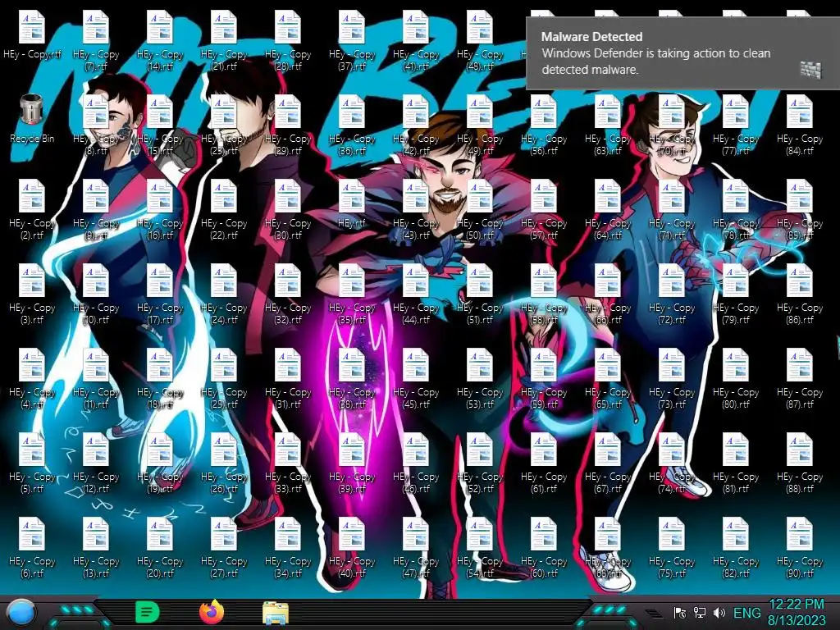Screen dimensions: 840x630
Task: Select HEy - Copy (82).rtf icon
Action: (736, 533)
